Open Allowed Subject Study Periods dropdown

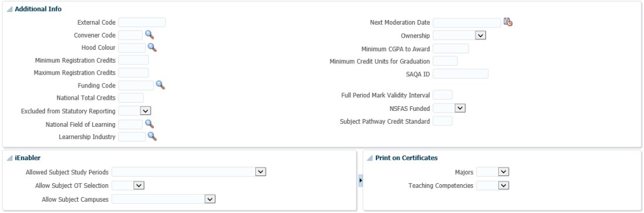[x=261, y=172]
